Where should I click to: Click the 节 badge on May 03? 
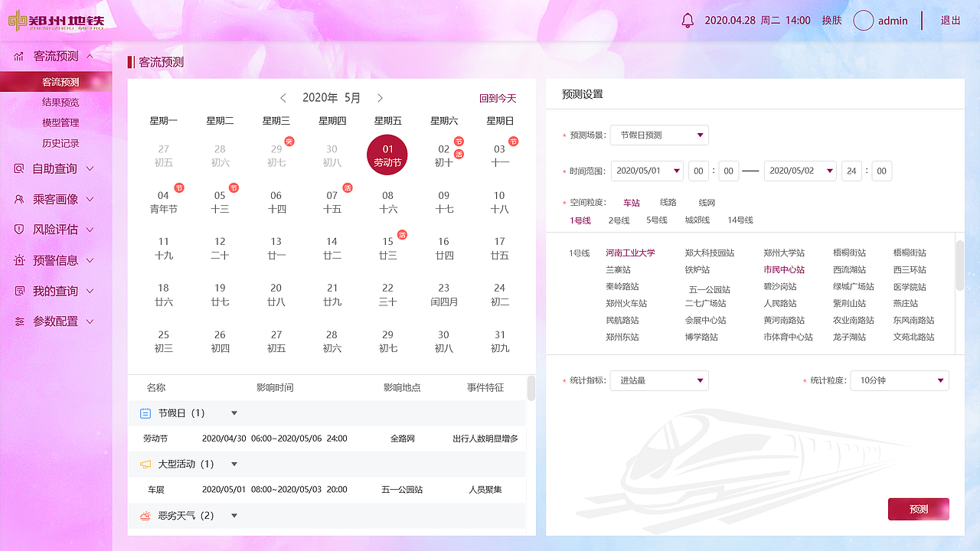[514, 142]
